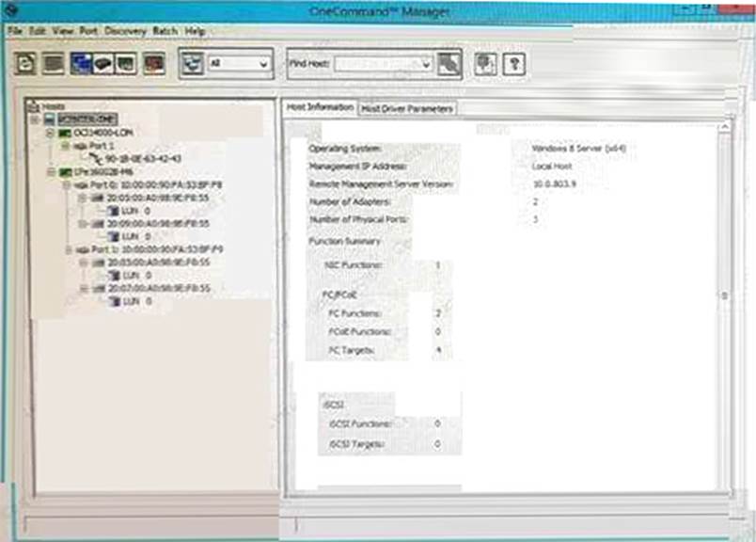Collapse the Port 1 node under LPe16002B-M6
The width and height of the screenshot is (756, 542).
pyautogui.click(x=69, y=250)
